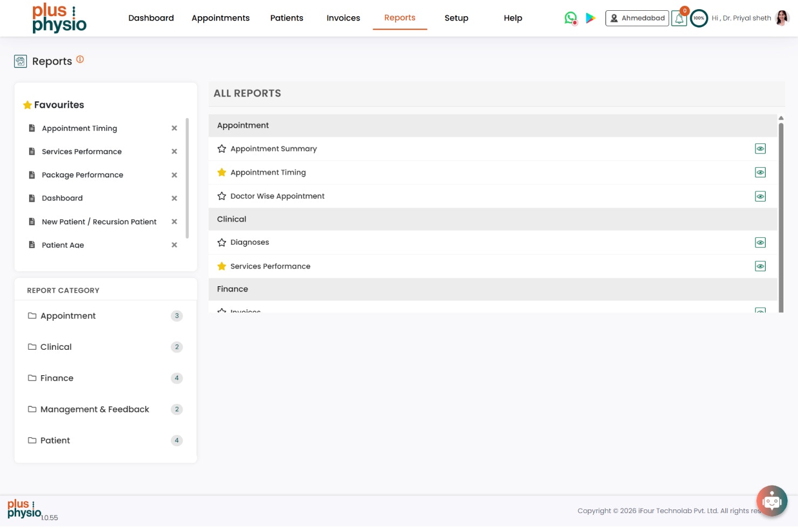Screen dimensions: 798x532
Task: Click the 100% progress circle
Action: pyautogui.click(x=699, y=18)
